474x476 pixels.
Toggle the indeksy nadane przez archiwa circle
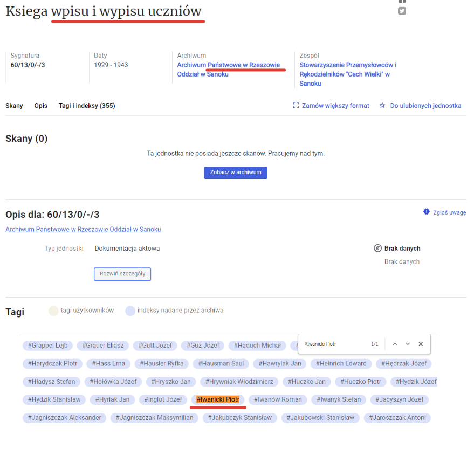[130, 311]
